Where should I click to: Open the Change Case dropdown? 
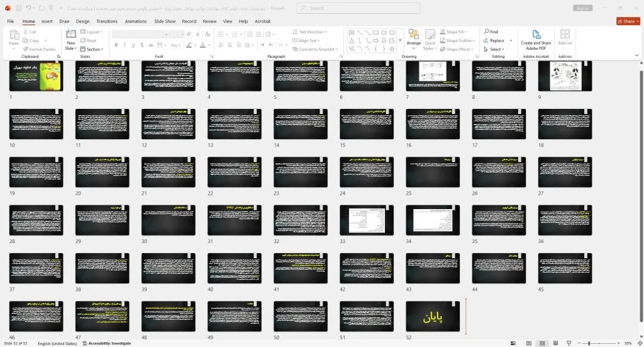pyautogui.click(x=175, y=45)
